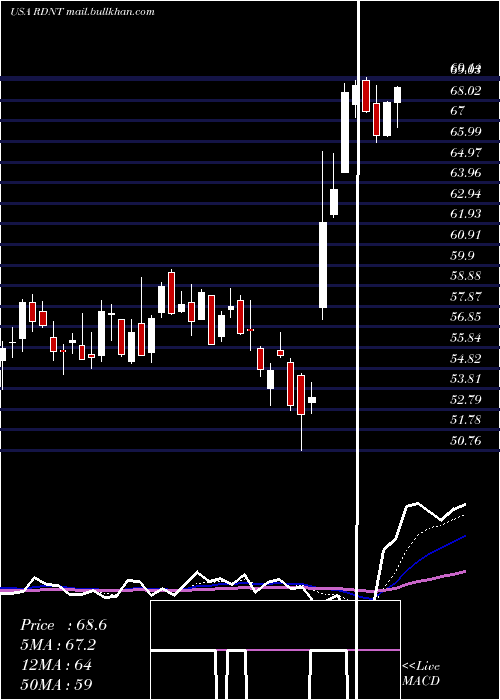This screenshot has width=500, height=700.
Task: Click the 57.87 price axis label
Action: coord(466,296)
